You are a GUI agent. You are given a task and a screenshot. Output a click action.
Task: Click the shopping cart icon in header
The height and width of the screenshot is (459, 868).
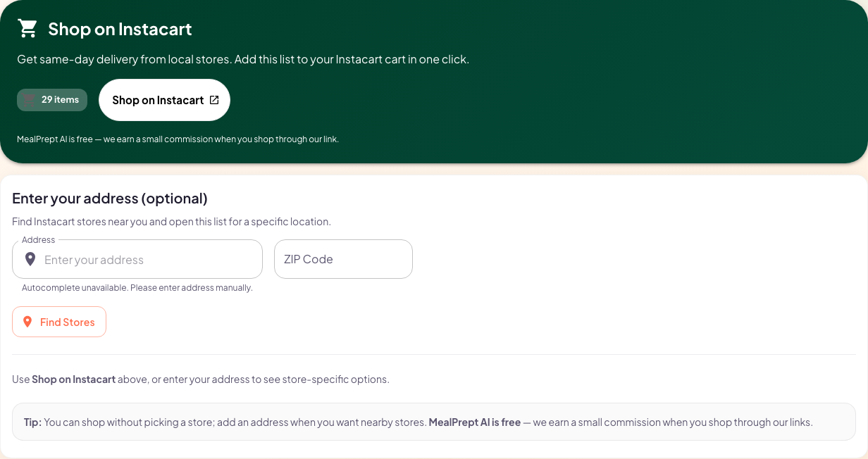tap(27, 29)
